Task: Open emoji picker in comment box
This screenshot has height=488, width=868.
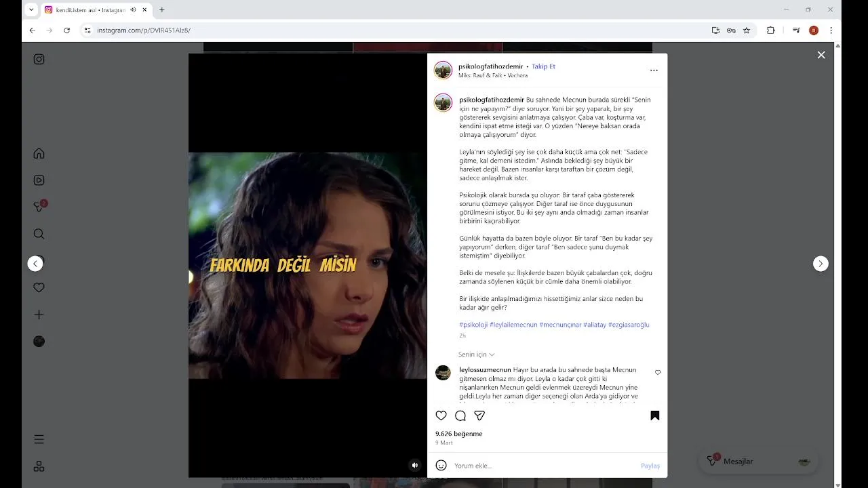Action: point(441,466)
